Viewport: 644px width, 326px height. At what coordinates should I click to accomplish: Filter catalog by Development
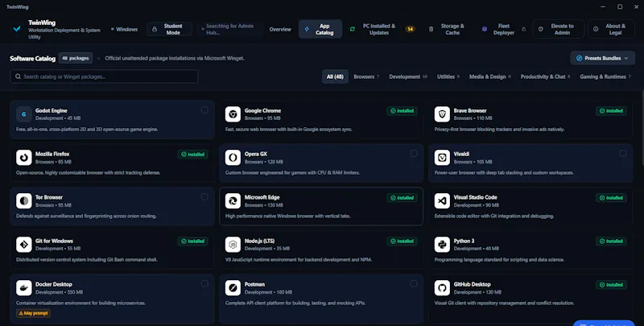(408, 76)
